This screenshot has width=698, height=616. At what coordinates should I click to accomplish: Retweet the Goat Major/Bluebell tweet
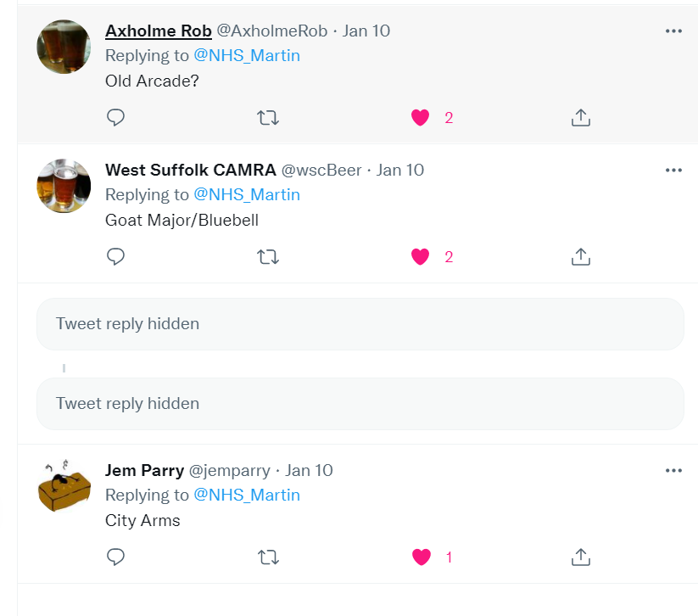click(x=268, y=256)
